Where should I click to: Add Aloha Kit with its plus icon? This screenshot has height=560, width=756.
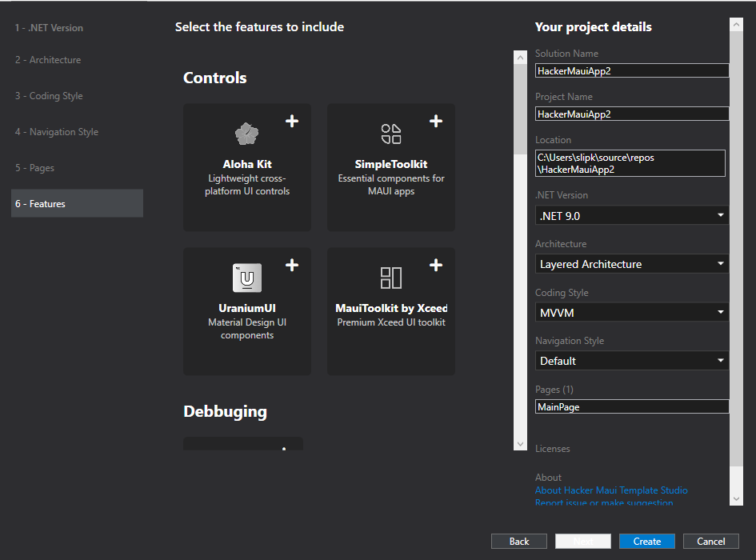pyautogui.click(x=292, y=121)
